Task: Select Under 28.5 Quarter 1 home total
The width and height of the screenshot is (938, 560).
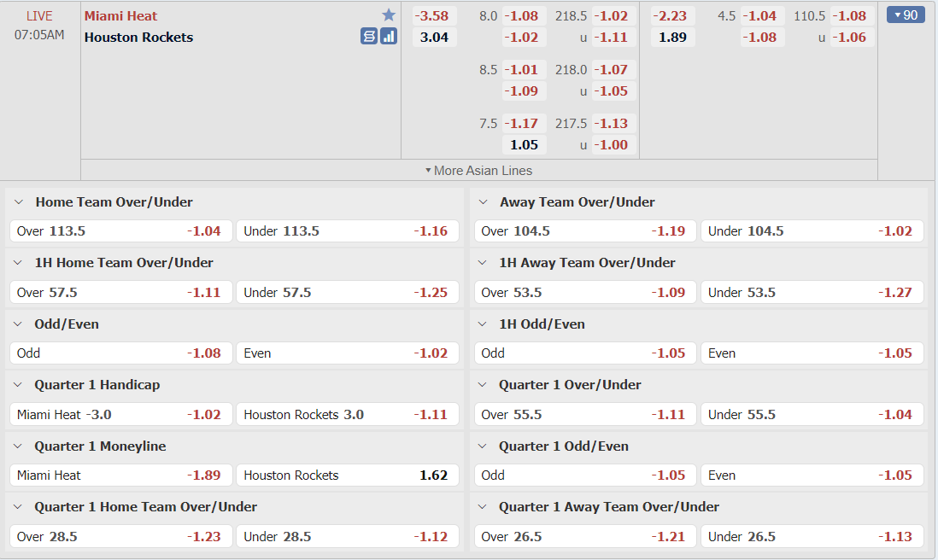Action: (348, 537)
